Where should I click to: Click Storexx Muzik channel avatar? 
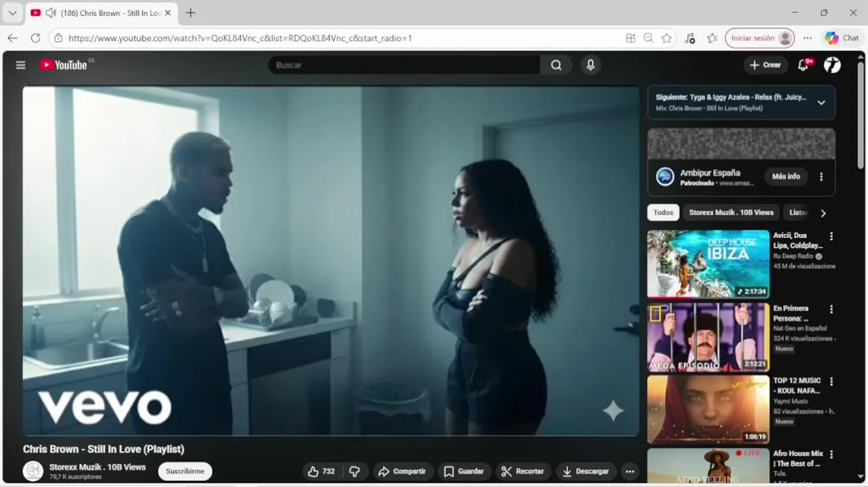[33, 471]
